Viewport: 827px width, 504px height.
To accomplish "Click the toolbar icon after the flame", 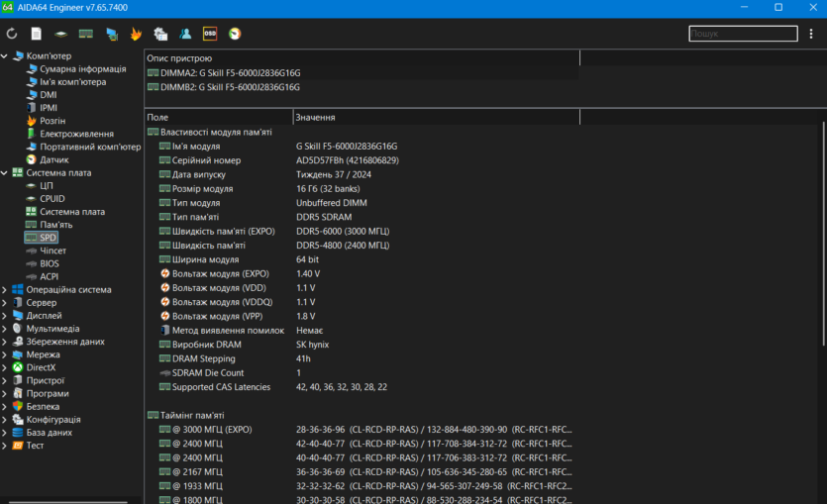I will 160,34.
